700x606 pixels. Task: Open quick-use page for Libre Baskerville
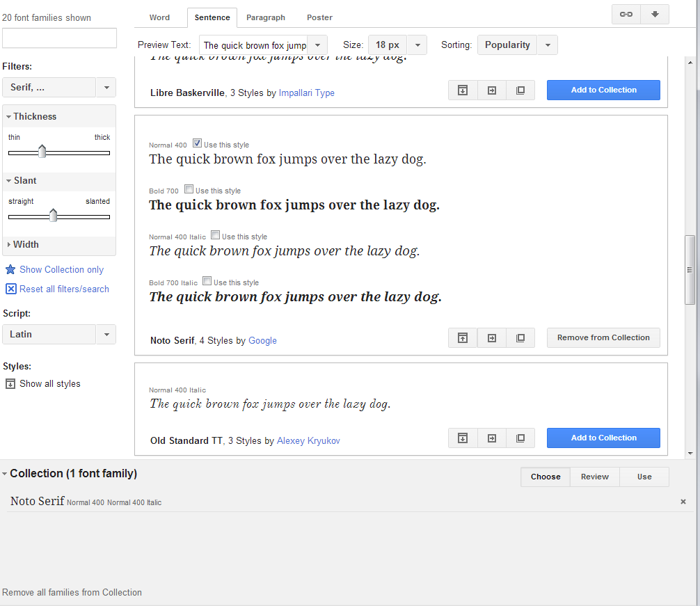point(491,90)
